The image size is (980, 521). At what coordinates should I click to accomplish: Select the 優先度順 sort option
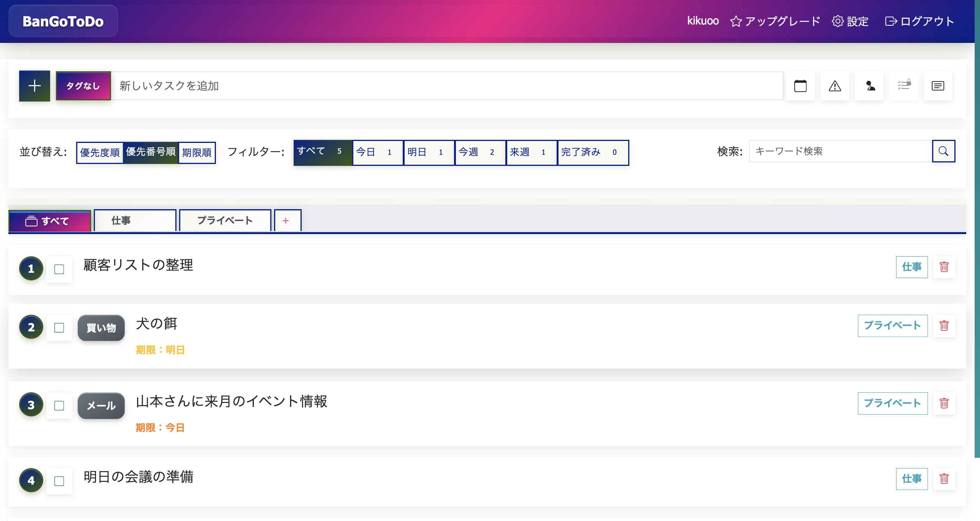point(100,152)
